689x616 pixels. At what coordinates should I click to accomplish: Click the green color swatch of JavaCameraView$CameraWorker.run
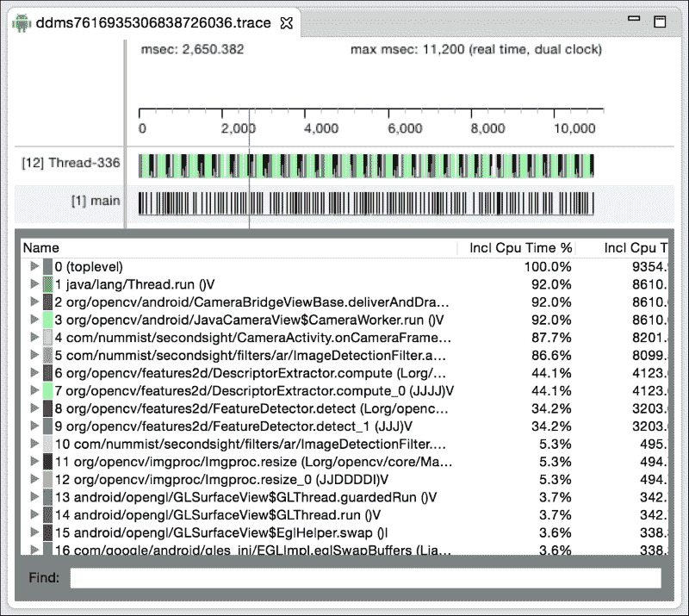point(47,320)
